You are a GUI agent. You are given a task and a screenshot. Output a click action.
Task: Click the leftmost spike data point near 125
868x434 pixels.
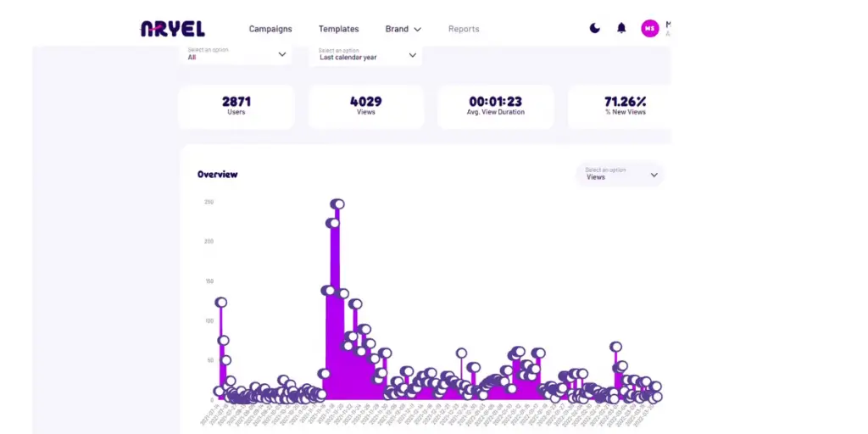point(221,303)
